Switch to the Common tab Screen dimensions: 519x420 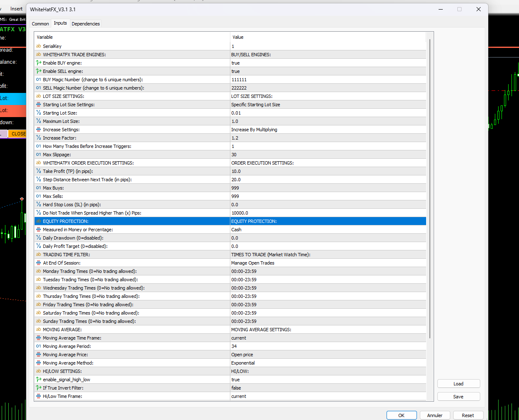[40, 24]
